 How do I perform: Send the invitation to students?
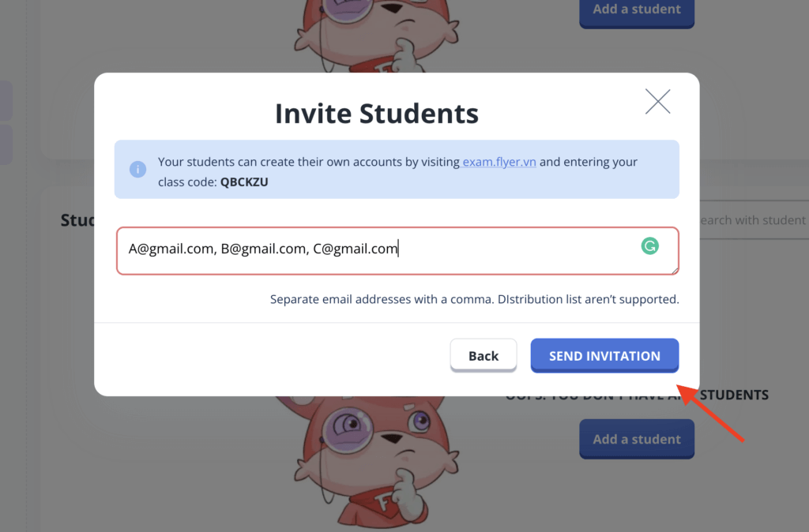[x=604, y=356]
